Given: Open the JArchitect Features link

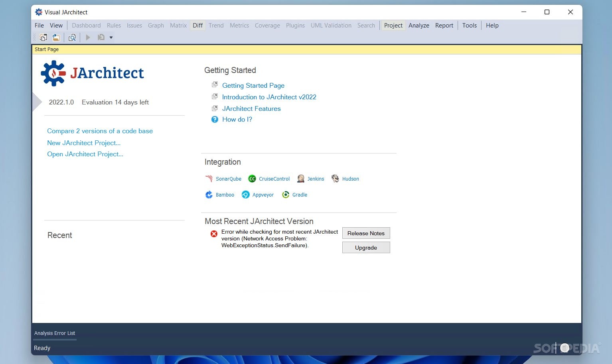Looking at the screenshot, I should point(251,108).
